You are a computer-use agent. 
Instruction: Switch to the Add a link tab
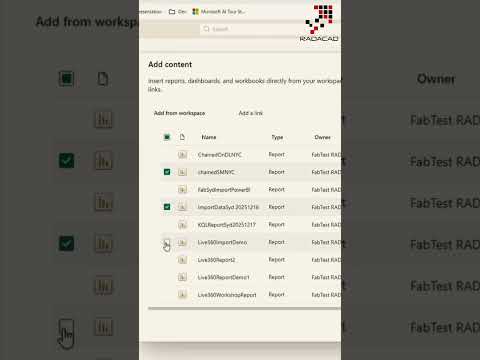click(251, 113)
